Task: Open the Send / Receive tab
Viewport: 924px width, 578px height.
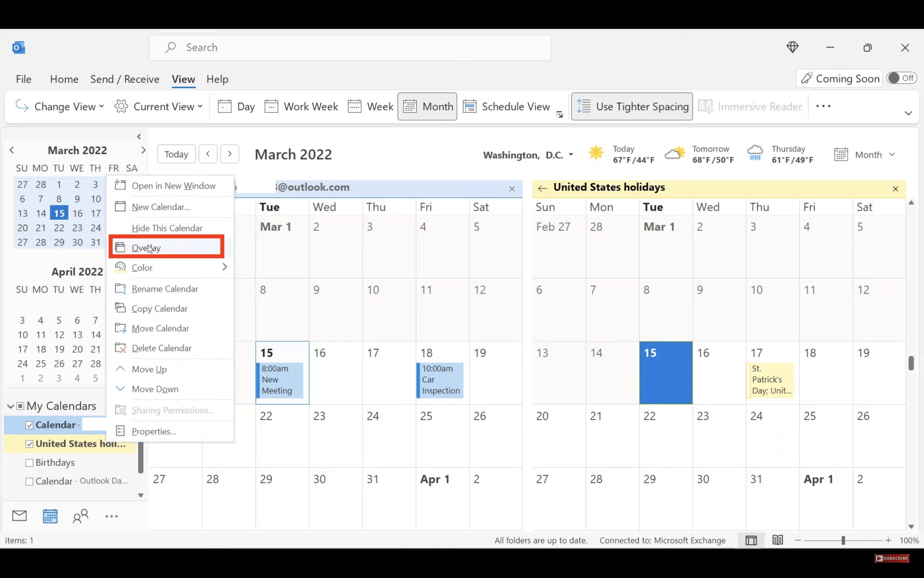Action: (x=125, y=79)
